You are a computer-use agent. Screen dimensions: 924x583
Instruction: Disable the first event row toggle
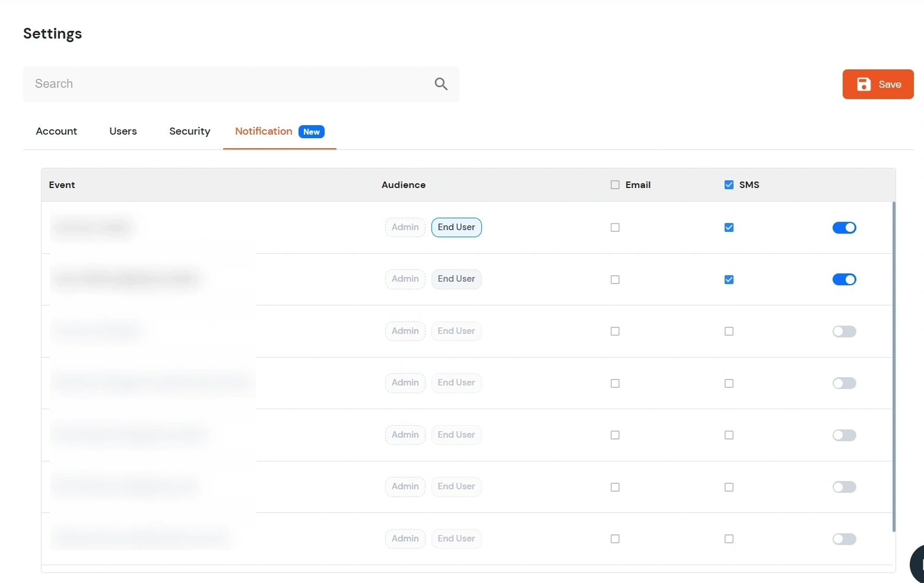tap(844, 228)
